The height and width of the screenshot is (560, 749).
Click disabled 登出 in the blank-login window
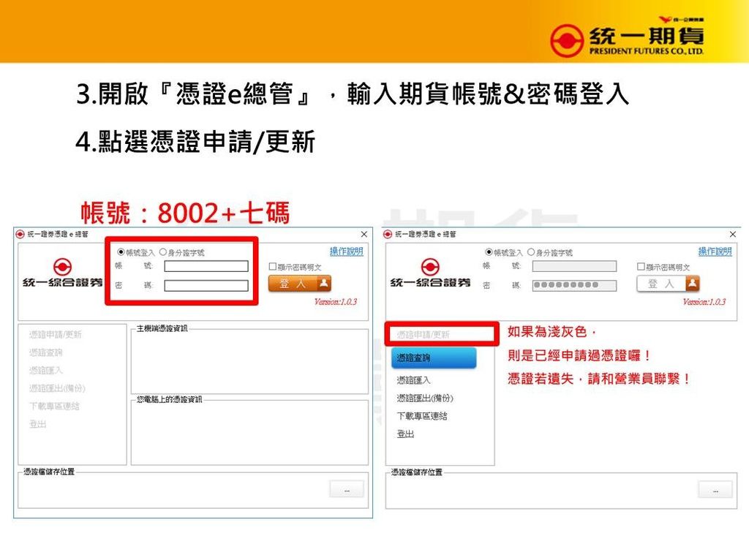38,424
